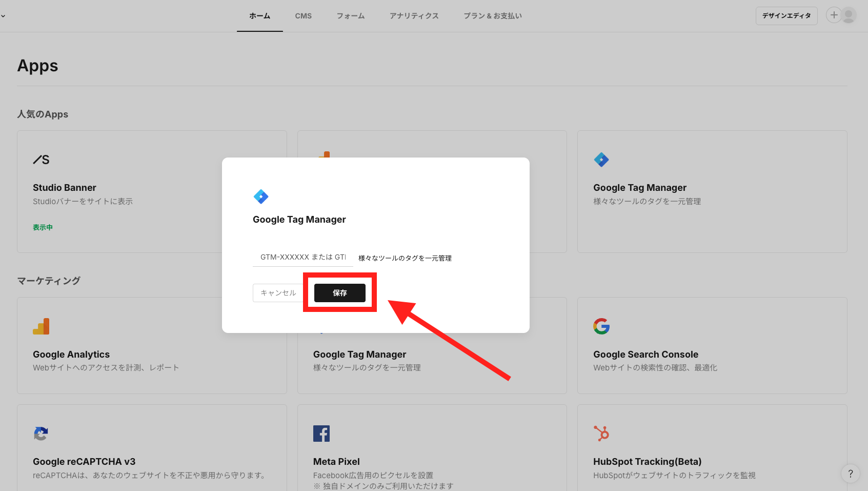Expand the chevron at the top-left corner
The width and height of the screenshot is (868, 491).
pyautogui.click(x=3, y=15)
